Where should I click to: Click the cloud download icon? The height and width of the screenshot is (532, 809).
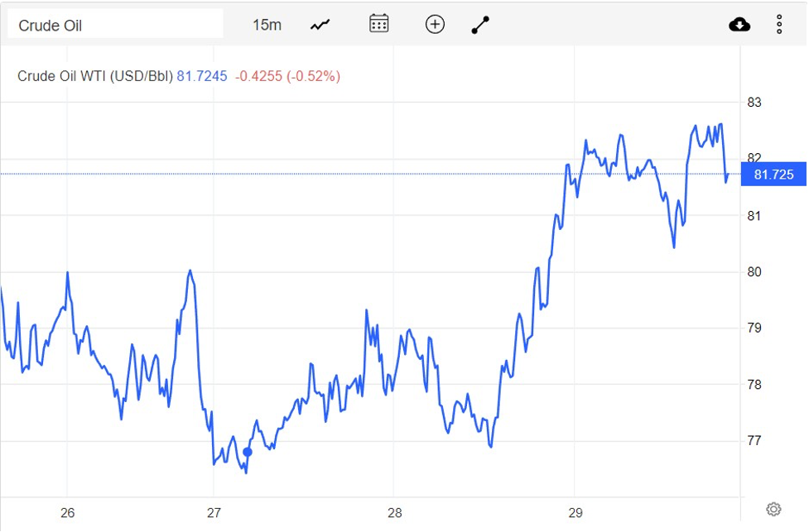[739, 25]
